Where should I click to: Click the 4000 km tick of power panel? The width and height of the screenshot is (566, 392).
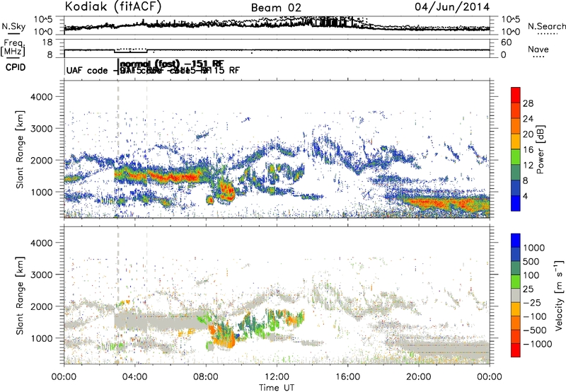click(41, 97)
